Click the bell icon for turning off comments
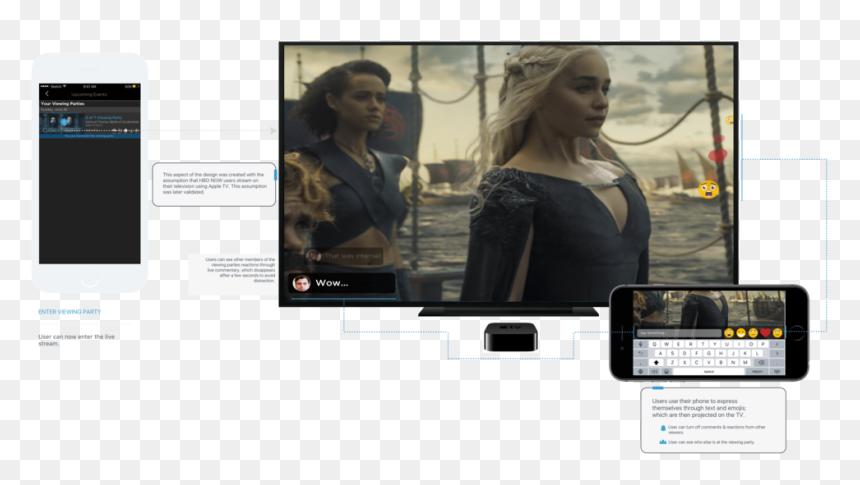 [x=663, y=428]
